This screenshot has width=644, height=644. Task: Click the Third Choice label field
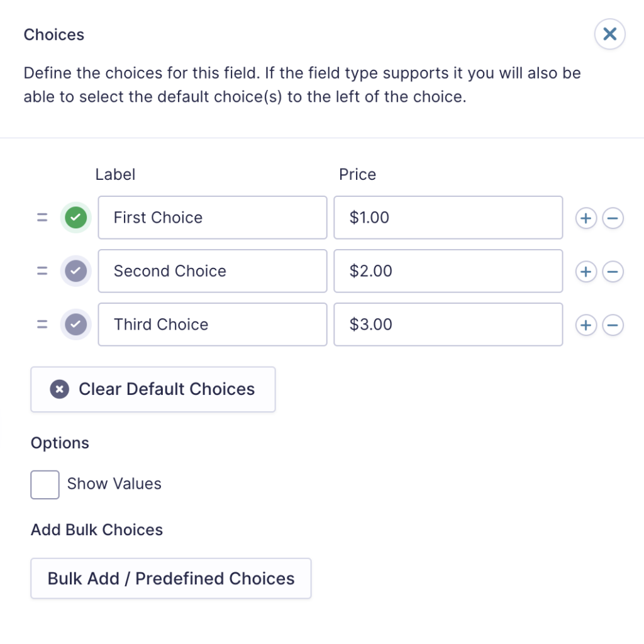(x=212, y=325)
